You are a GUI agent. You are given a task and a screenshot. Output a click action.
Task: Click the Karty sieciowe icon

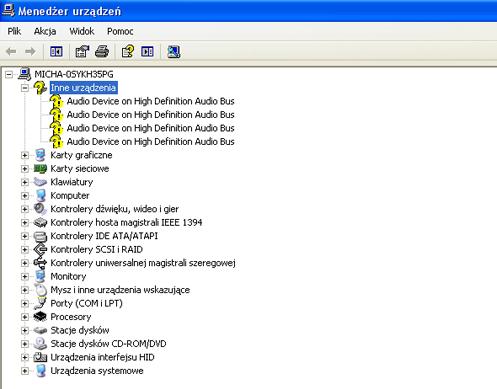click(40, 169)
